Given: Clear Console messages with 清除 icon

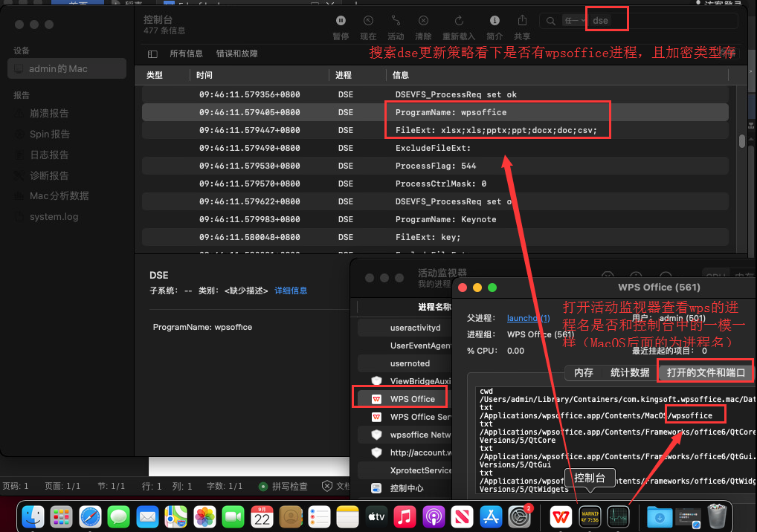Looking at the screenshot, I should pos(423,20).
